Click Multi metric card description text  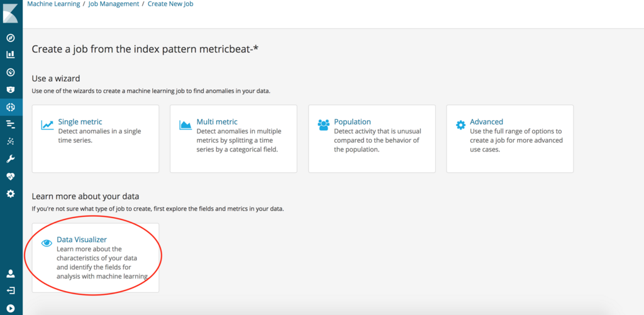coord(239,140)
